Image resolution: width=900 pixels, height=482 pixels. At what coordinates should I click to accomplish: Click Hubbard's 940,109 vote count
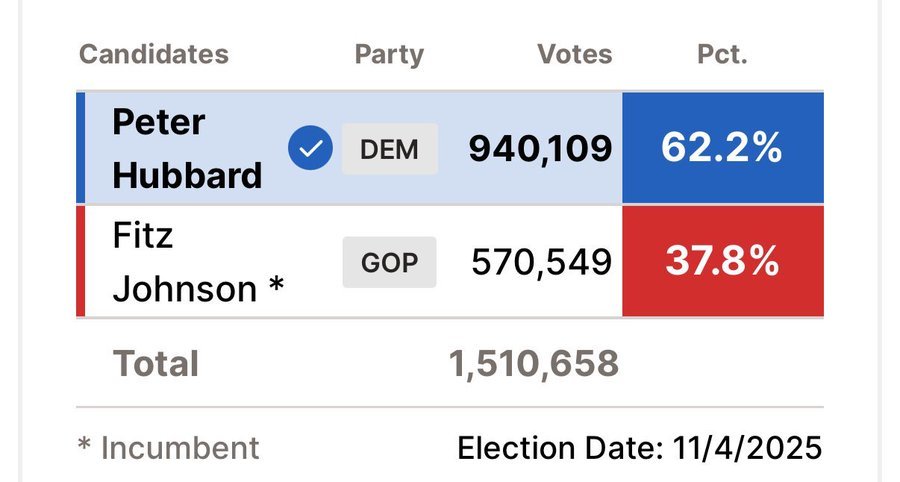point(540,149)
